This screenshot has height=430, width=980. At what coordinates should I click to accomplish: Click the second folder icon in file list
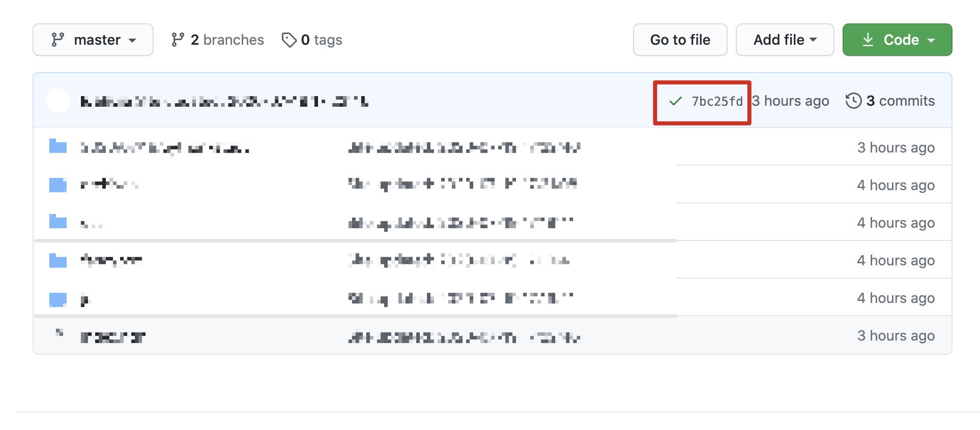[58, 185]
